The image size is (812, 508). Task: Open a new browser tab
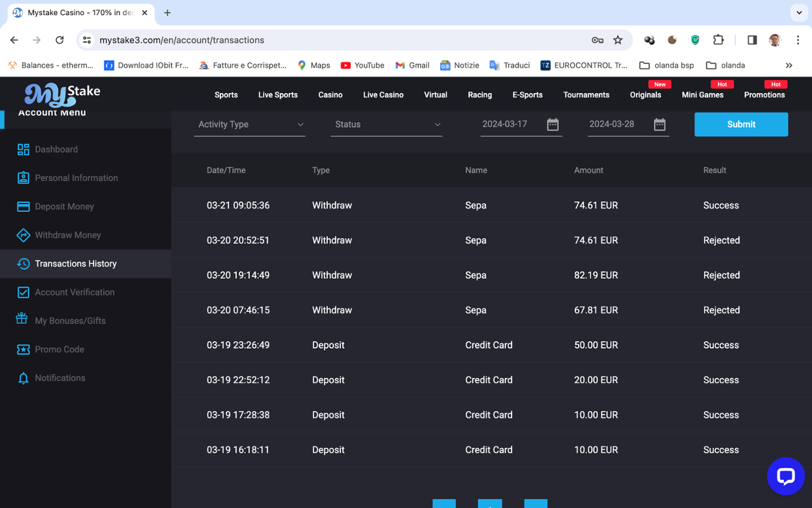tap(167, 12)
